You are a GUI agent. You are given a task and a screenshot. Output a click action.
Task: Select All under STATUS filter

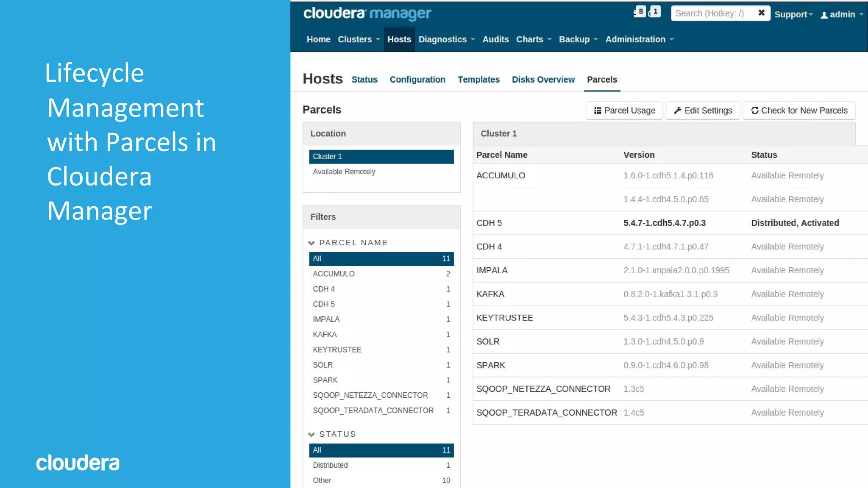[x=381, y=450]
